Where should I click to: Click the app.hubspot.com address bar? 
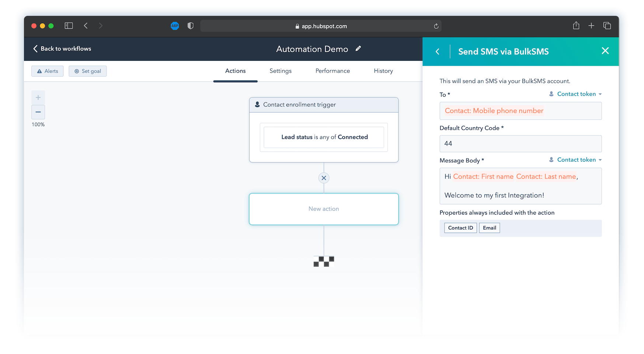point(321,26)
